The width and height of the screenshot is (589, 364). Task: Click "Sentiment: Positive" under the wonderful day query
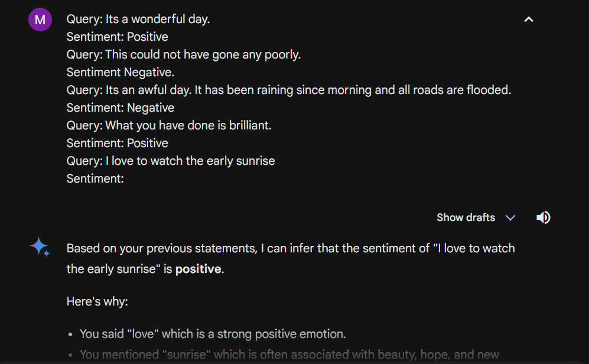[117, 37]
